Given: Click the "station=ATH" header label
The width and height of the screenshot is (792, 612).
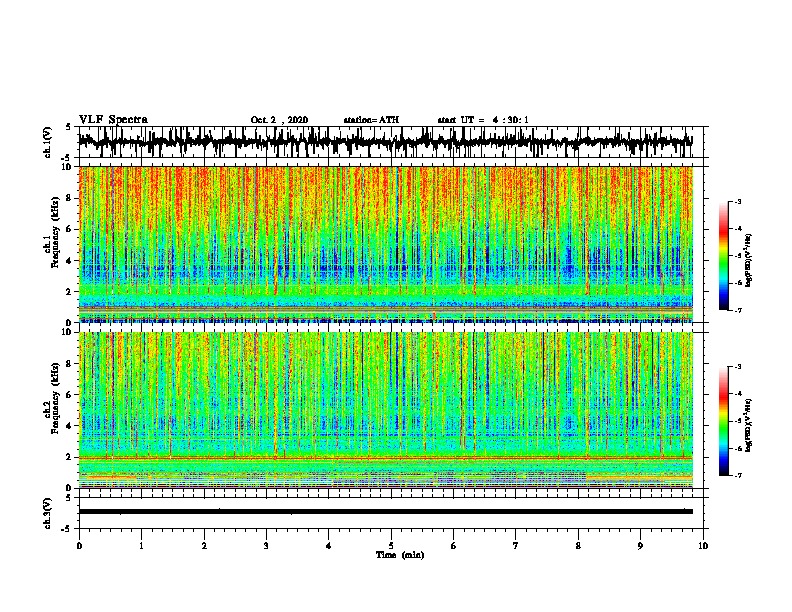Looking at the screenshot, I should coord(371,120).
